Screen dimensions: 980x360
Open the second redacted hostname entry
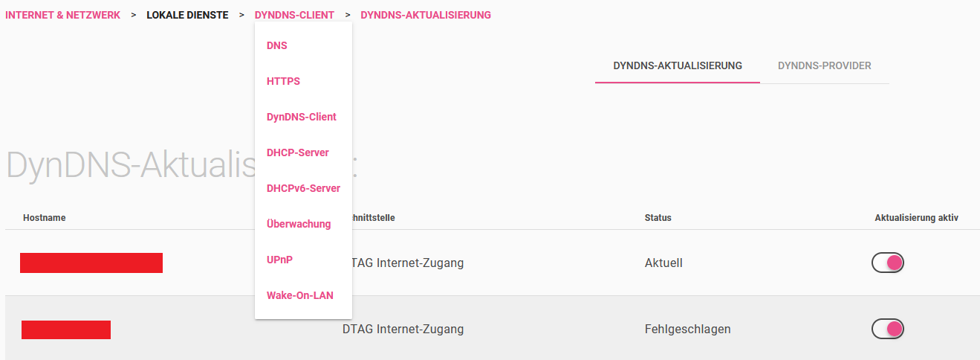click(66, 330)
